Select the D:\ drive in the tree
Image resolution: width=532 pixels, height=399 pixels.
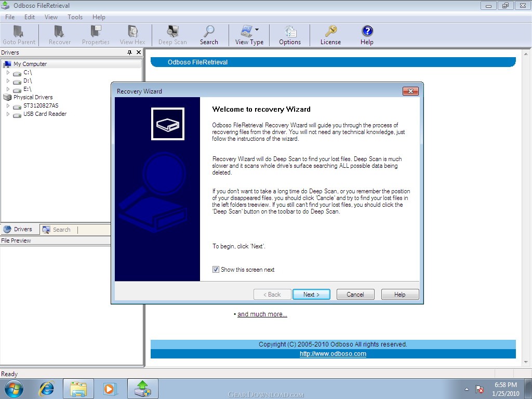click(x=28, y=81)
